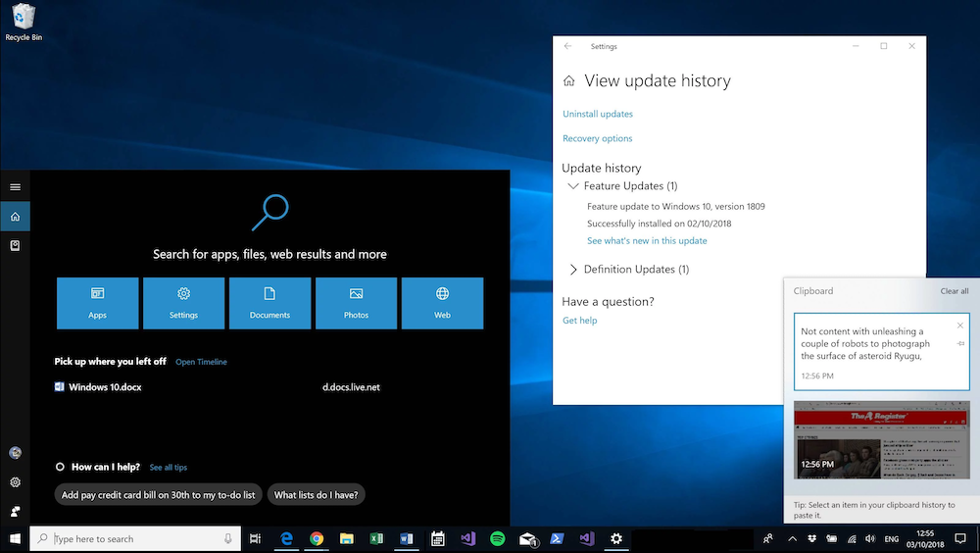Launch Excel from taskbar

pyautogui.click(x=377, y=538)
